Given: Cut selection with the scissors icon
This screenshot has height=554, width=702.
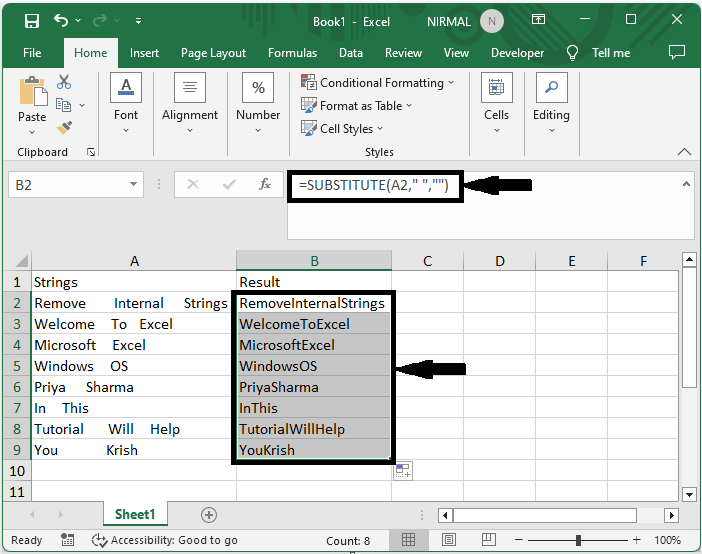Looking at the screenshot, I should [x=64, y=82].
